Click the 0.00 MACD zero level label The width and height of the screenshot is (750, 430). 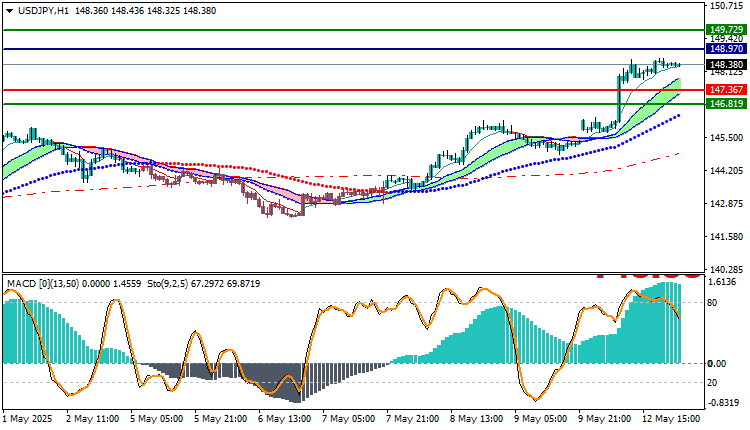click(x=717, y=364)
